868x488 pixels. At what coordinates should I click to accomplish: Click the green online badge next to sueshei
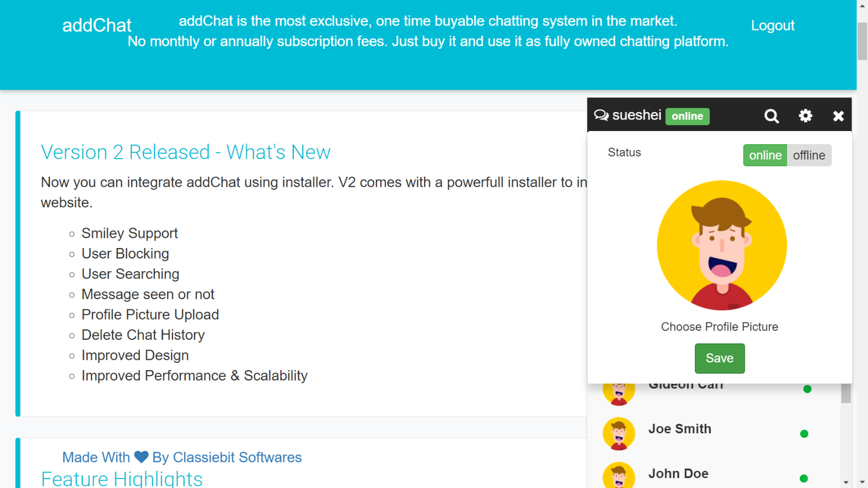(687, 116)
